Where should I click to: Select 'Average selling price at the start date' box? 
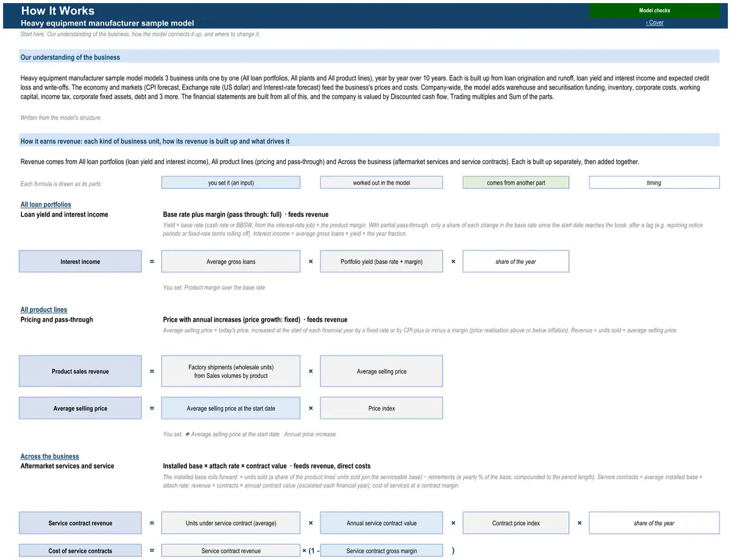pos(231,408)
